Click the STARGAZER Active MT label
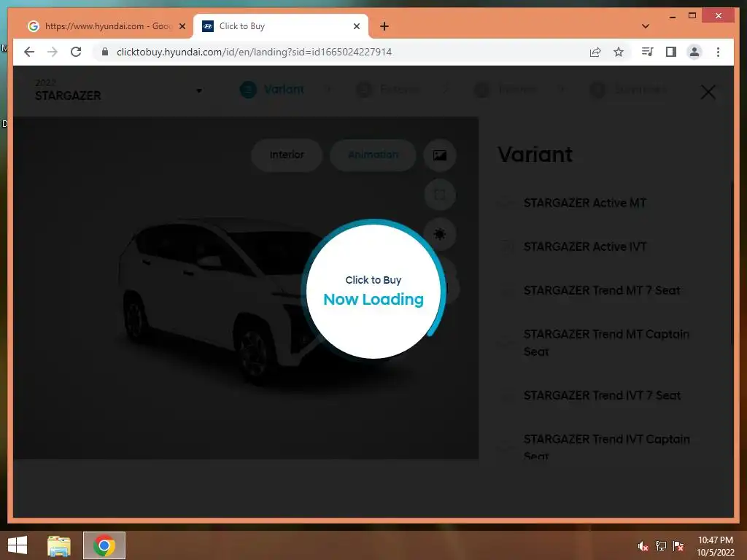 [584, 203]
